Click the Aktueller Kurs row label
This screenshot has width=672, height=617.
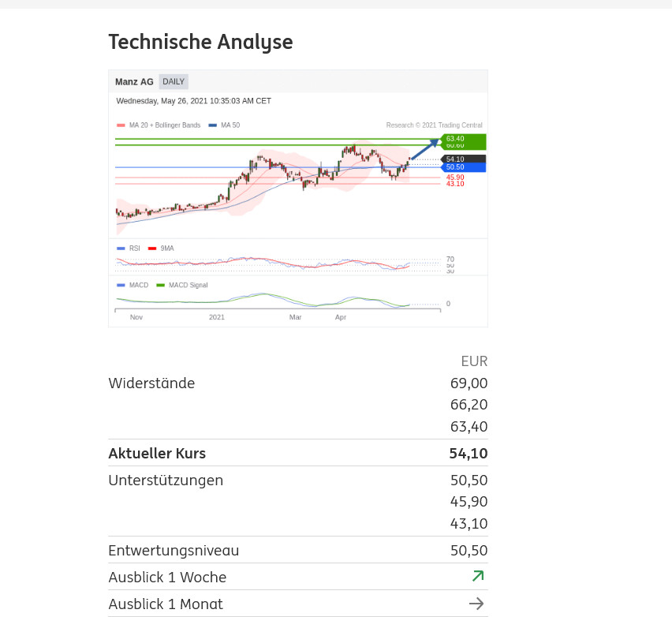point(157,454)
